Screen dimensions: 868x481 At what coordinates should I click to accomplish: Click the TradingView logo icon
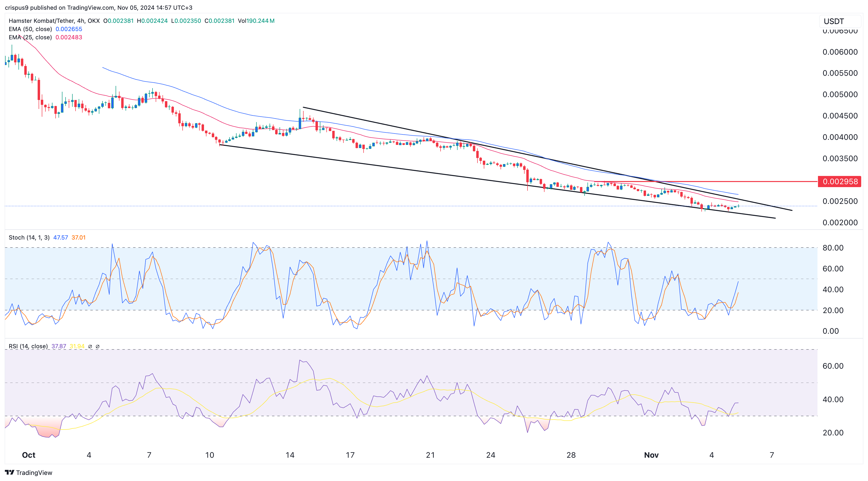9,472
